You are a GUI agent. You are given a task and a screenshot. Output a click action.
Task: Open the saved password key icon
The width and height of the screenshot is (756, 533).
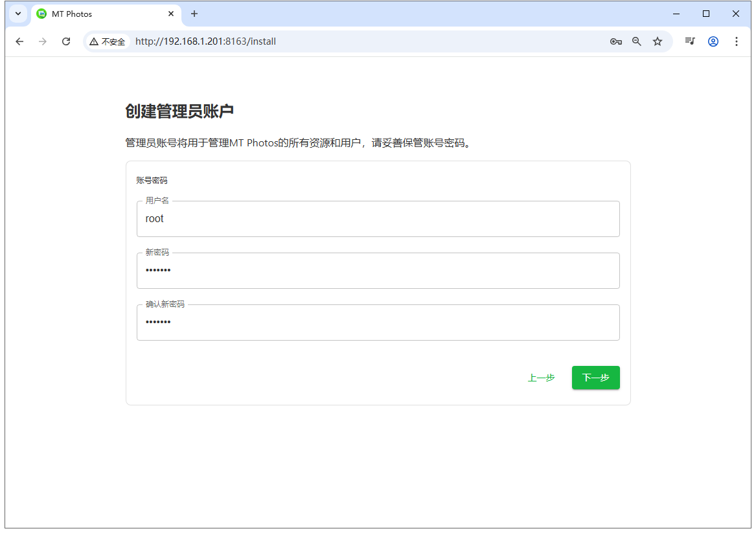615,41
